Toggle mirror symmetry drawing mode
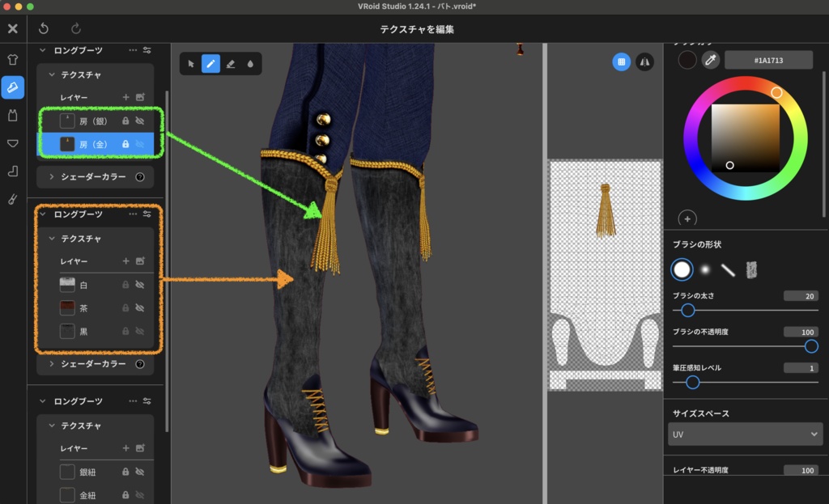The width and height of the screenshot is (829, 504). tap(644, 61)
